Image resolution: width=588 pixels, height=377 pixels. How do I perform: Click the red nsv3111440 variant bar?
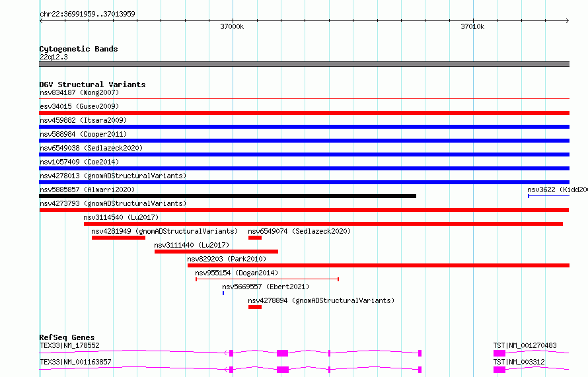217,252
